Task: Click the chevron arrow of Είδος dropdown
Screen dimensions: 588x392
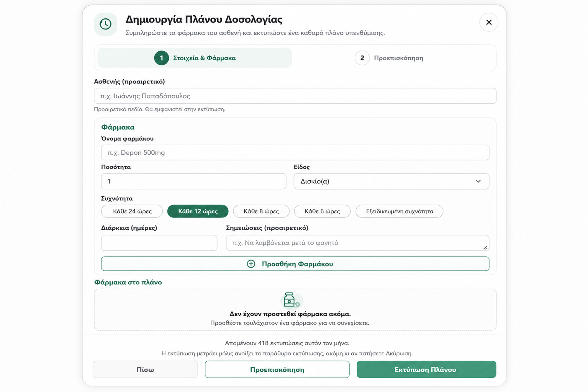Action: coord(478,181)
